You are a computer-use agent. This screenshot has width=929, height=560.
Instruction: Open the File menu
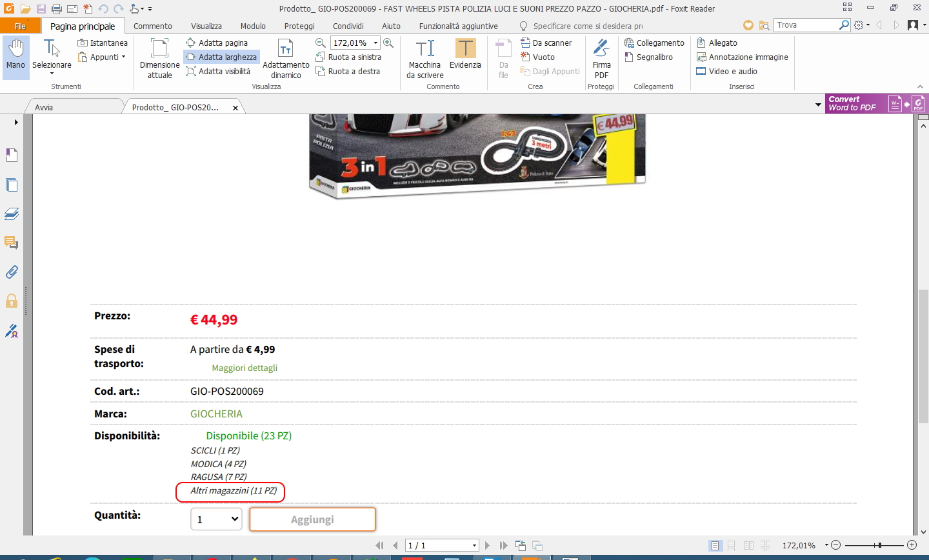(21, 26)
